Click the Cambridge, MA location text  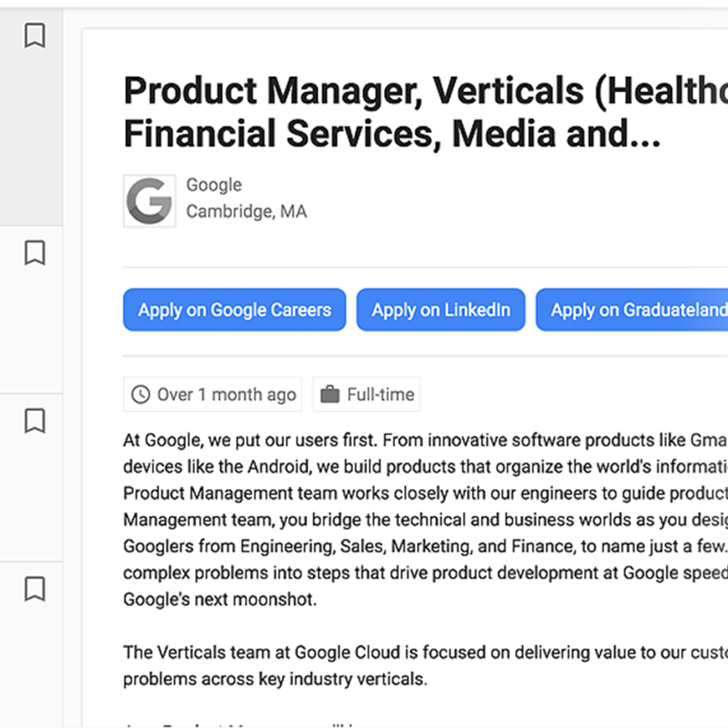(247, 212)
